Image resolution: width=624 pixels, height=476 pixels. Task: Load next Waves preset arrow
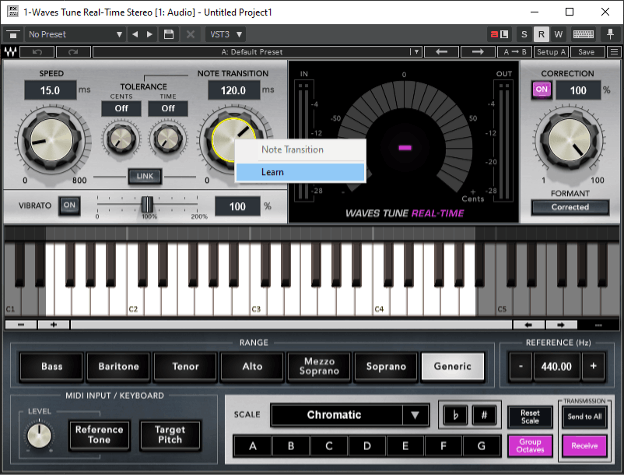[478, 52]
